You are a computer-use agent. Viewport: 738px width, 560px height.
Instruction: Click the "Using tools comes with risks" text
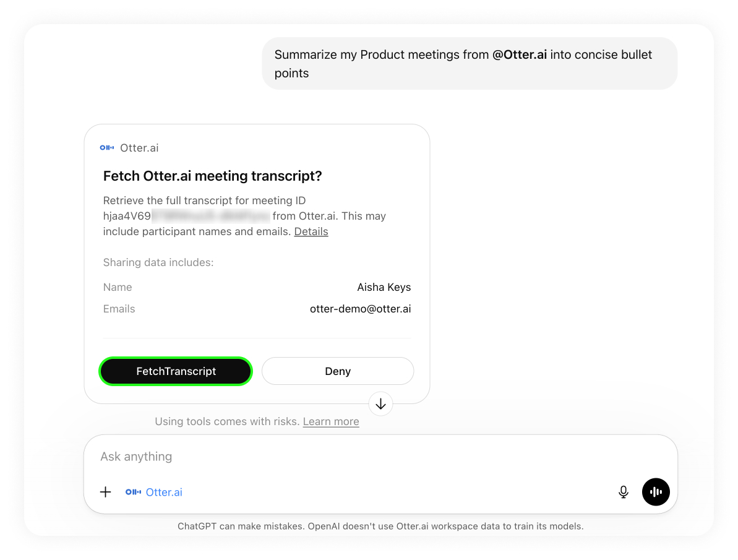[227, 421]
